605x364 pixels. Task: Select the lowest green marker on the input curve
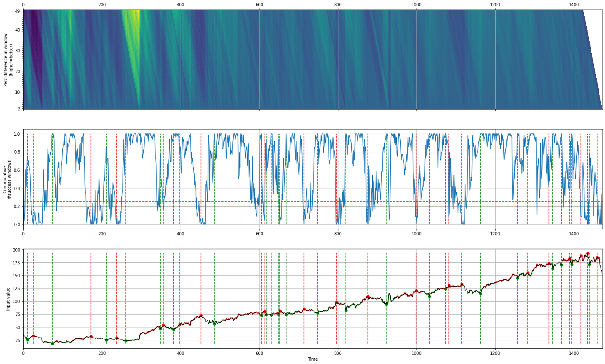tap(52, 344)
